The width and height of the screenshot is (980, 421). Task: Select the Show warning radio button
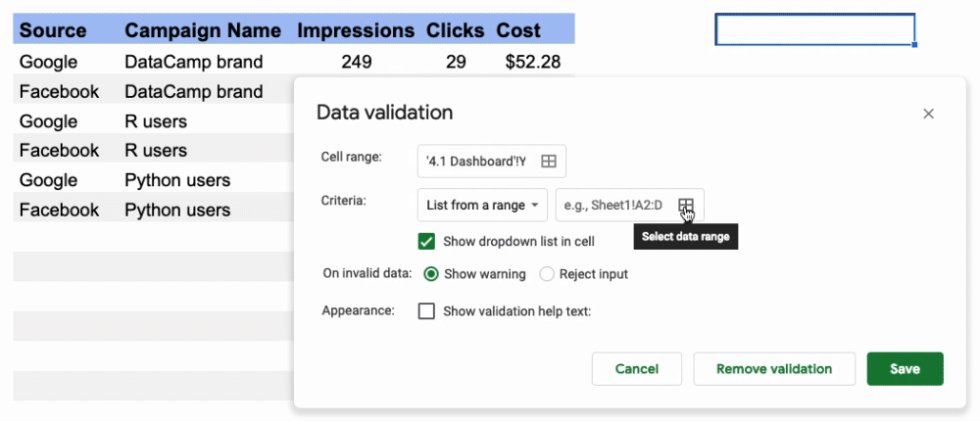click(x=430, y=274)
